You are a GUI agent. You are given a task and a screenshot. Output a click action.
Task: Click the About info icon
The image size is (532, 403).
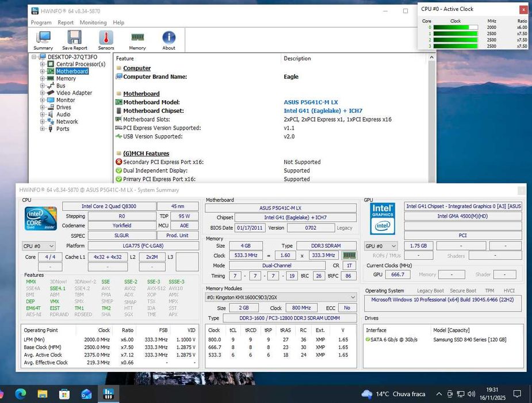tap(169, 40)
